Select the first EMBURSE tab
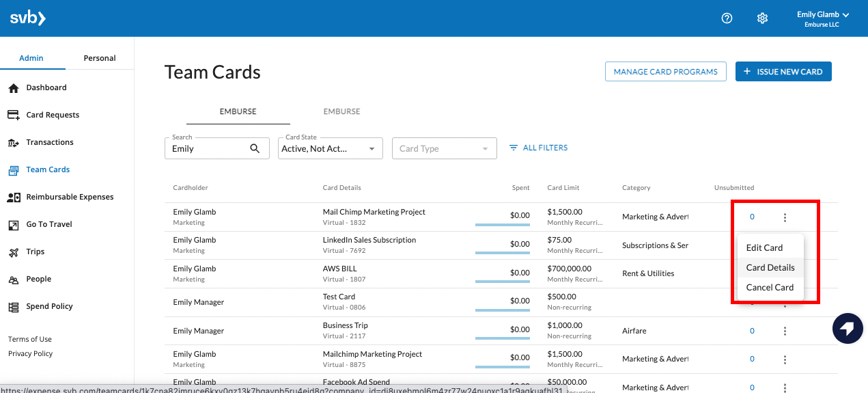This screenshot has width=868, height=393. pyautogui.click(x=238, y=111)
